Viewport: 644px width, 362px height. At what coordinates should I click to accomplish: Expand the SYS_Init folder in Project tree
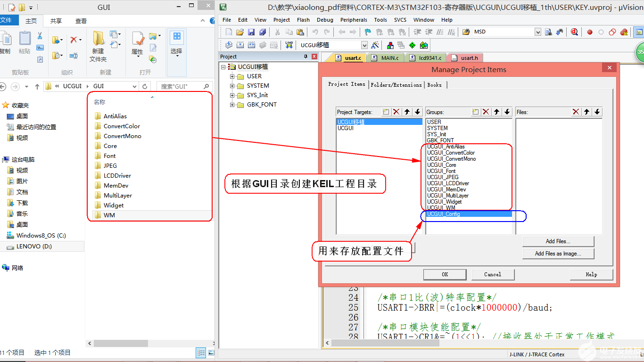pyautogui.click(x=232, y=95)
